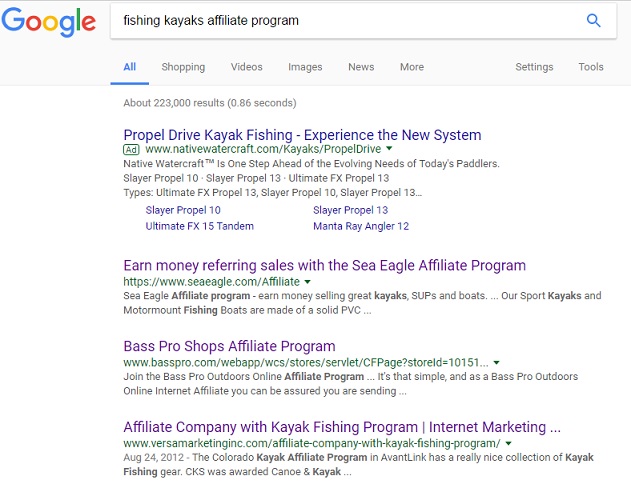Image resolution: width=631 pixels, height=484 pixels.
Task: Open the Slayer Propel 13 sitelink
Action: point(351,210)
